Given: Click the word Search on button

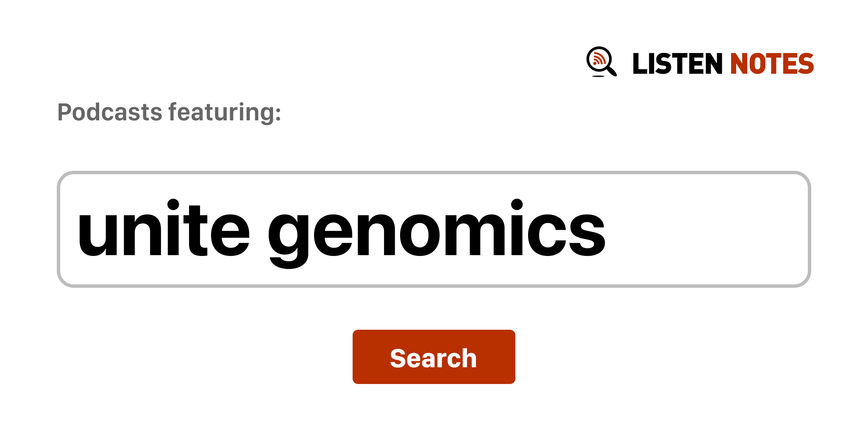Looking at the screenshot, I should coord(433,358).
